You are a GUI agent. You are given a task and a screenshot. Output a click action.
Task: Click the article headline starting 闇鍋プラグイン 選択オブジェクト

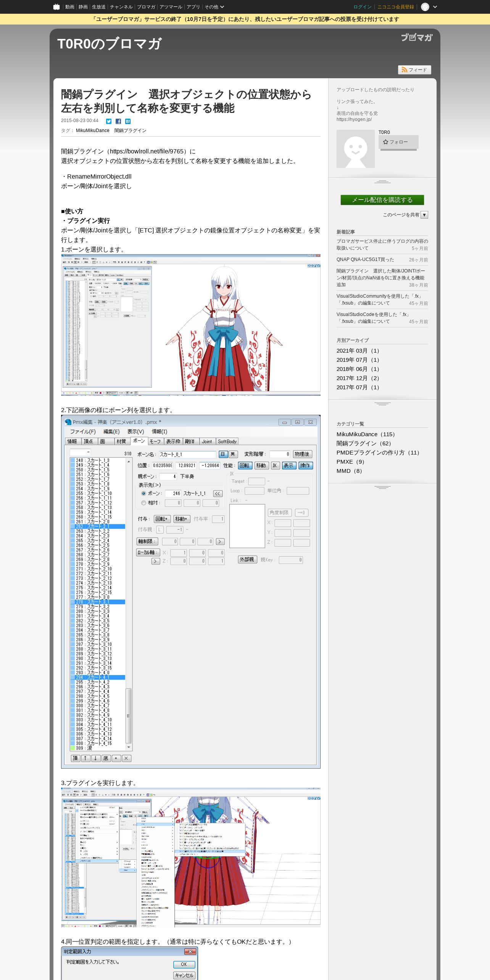tap(186, 101)
